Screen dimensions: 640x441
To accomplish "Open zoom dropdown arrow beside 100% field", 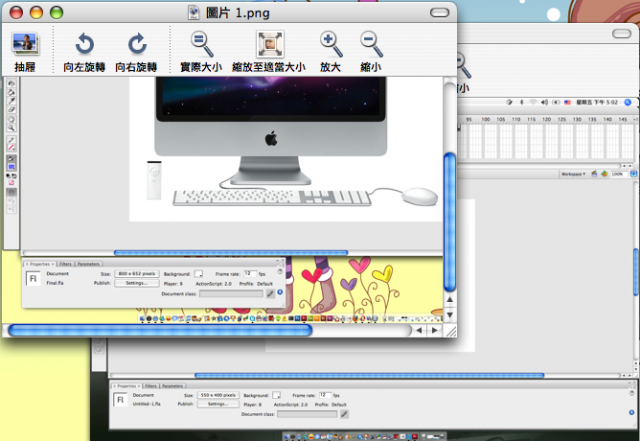I will 634,174.
